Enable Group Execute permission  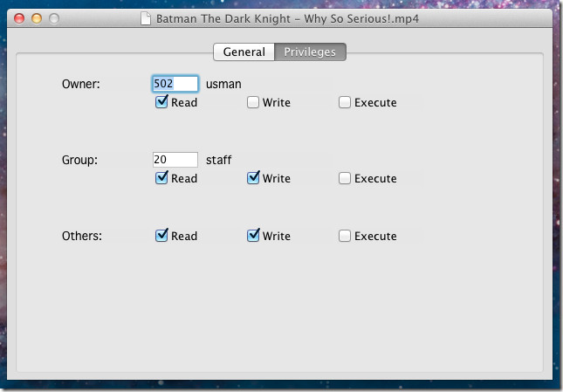pos(344,178)
